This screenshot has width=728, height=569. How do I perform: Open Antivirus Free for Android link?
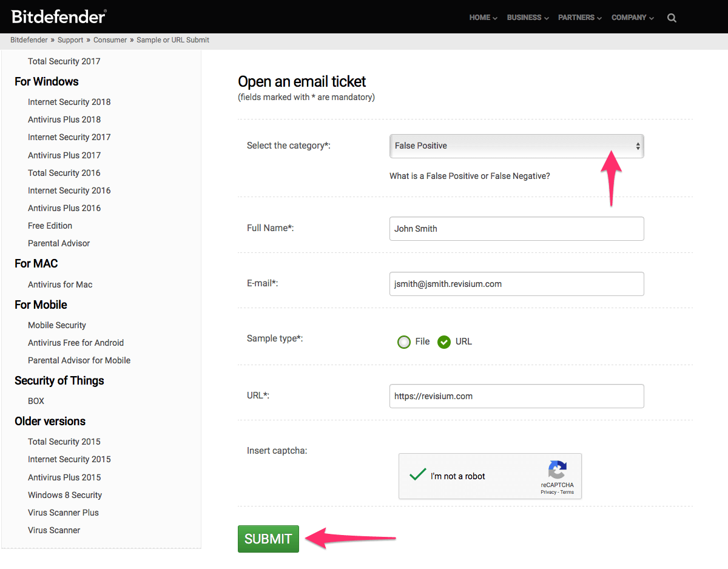coord(76,343)
